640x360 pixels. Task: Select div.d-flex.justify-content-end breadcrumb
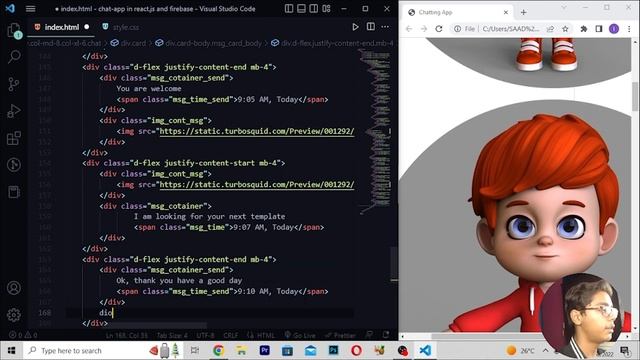pyautogui.click(x=333, y=43)
